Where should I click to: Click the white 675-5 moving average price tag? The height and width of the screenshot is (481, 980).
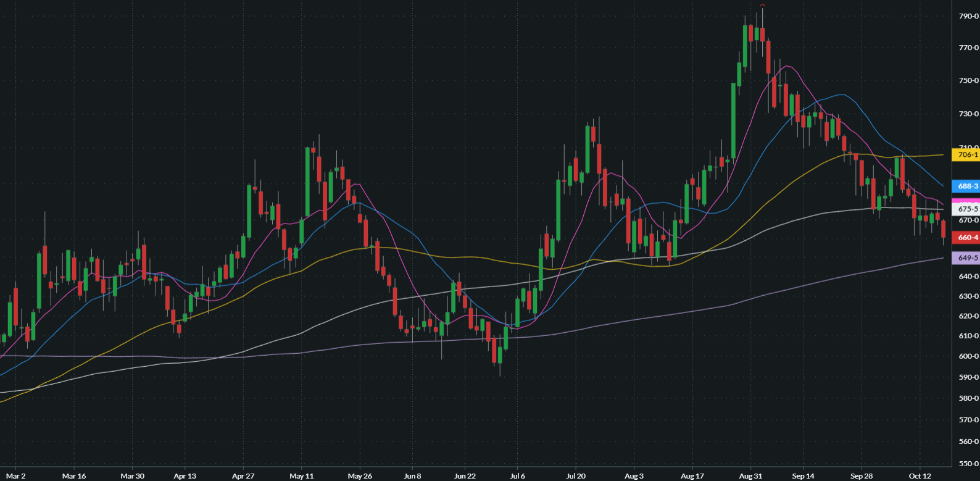(x=966, y=209)
